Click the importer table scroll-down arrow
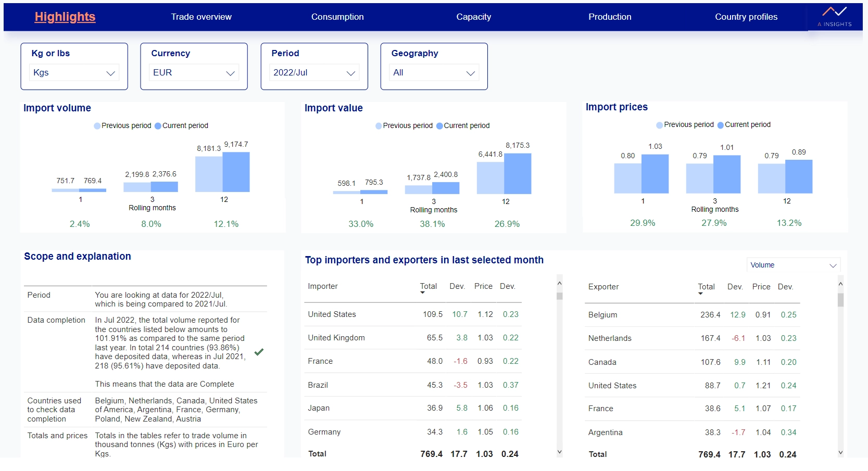The width and height of the screenshot is (868, 471). (x=559, y=452)
